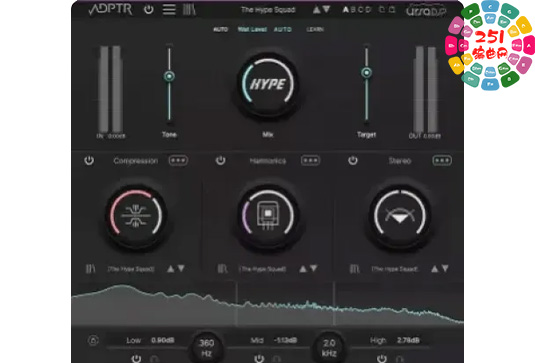Click the Compression section label

coord(135,161)
